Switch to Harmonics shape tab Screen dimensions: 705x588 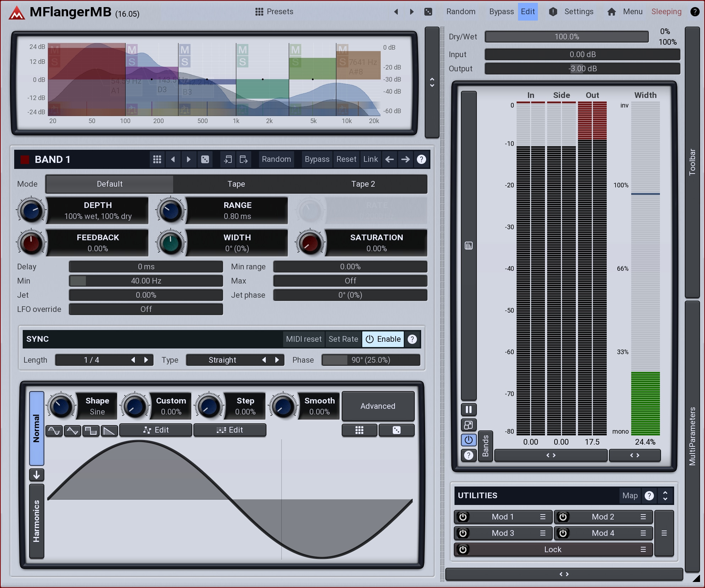point(37,521)
